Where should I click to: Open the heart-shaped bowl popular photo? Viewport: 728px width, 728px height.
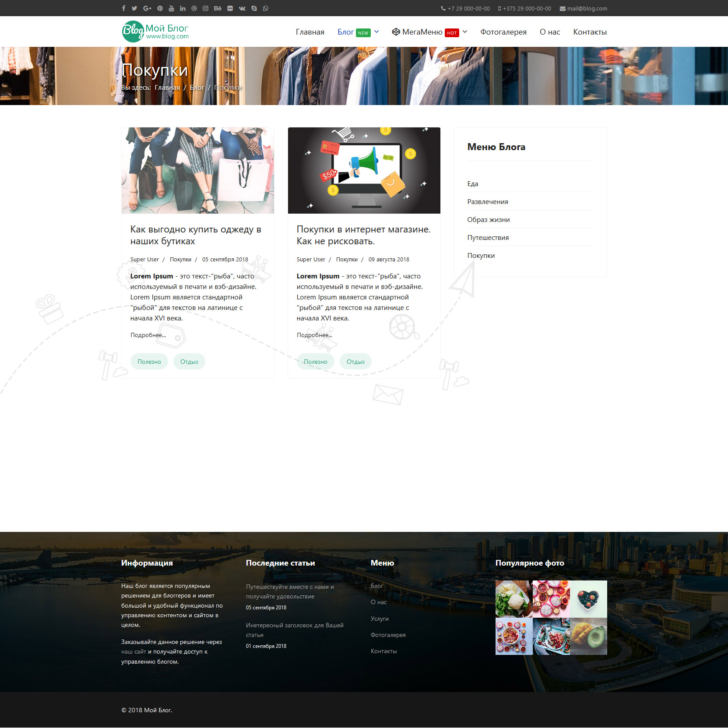pyautogui.click(x=588, y=599)
